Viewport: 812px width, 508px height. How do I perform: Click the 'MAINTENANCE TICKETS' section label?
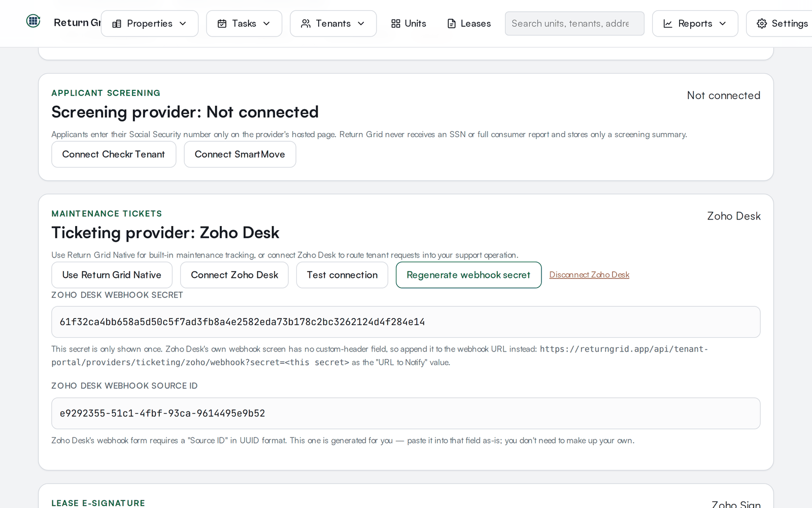pyautogui.click(x=107, y=214)
